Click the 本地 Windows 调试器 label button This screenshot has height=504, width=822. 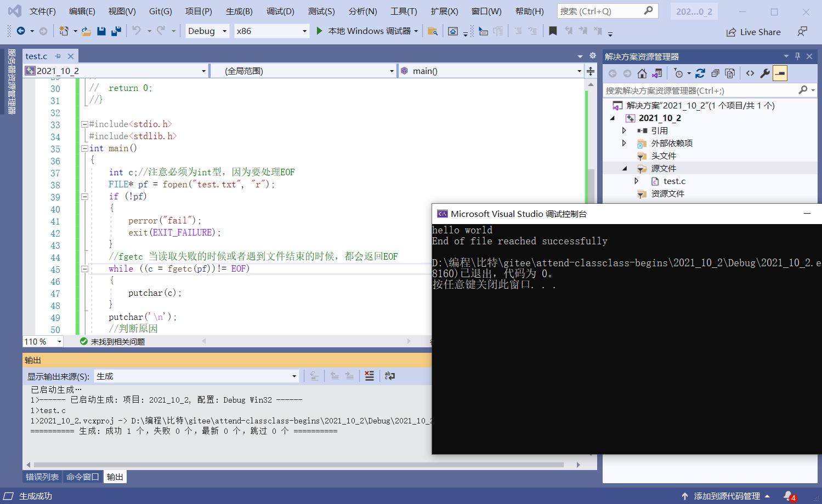point(369,31)
